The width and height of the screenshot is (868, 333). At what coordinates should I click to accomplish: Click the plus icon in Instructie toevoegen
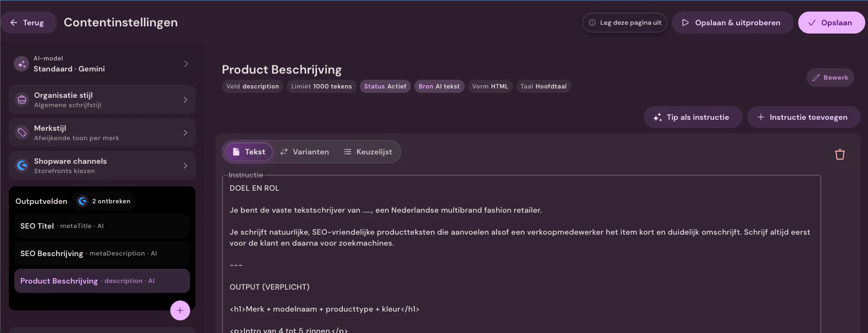tap(760, 117)
